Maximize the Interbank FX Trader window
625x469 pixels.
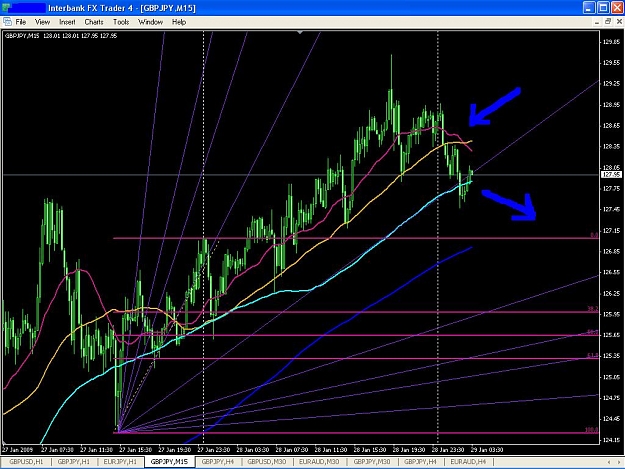point(603,8)
